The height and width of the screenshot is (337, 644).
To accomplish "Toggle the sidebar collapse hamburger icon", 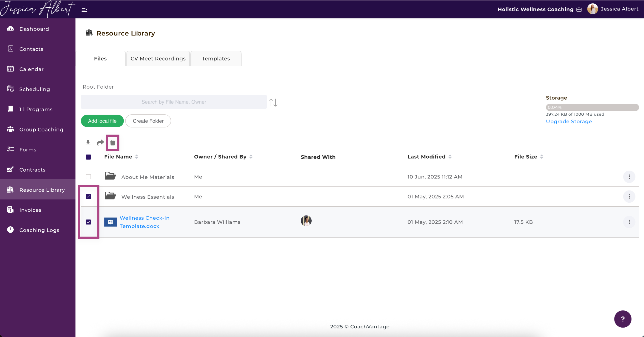I will click(x=84, y=9).
